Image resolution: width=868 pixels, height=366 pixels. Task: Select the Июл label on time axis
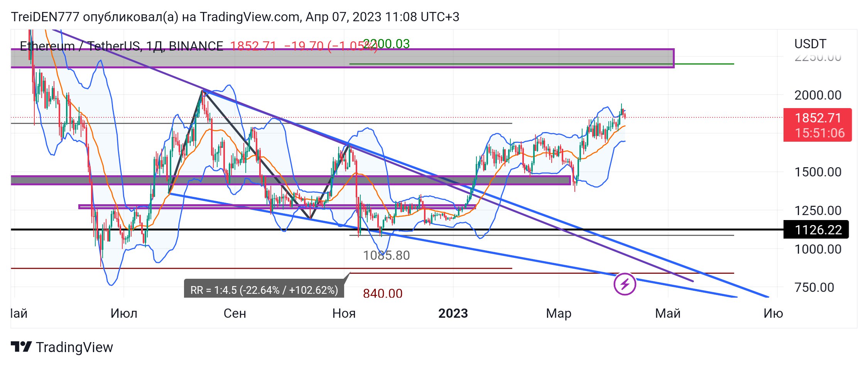[x=124, y=313]
